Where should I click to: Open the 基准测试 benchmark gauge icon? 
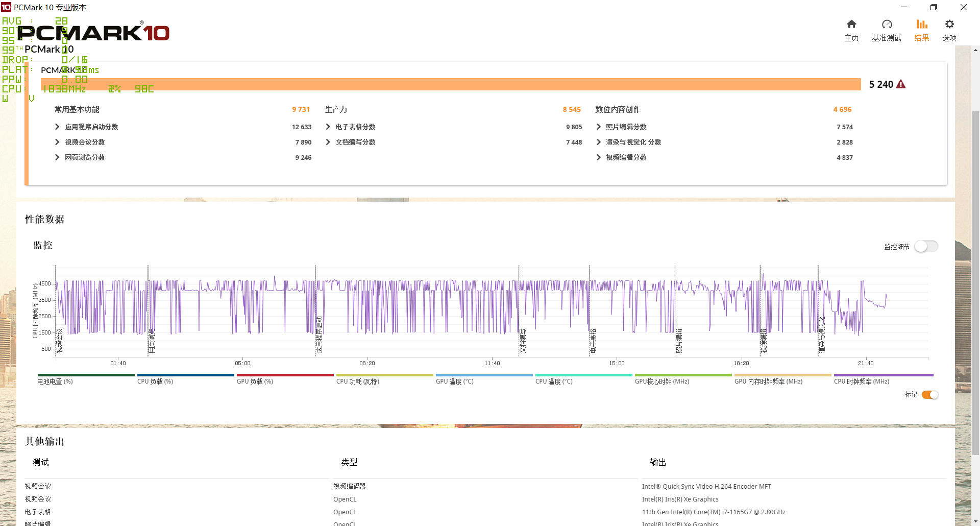coord(887,25)
